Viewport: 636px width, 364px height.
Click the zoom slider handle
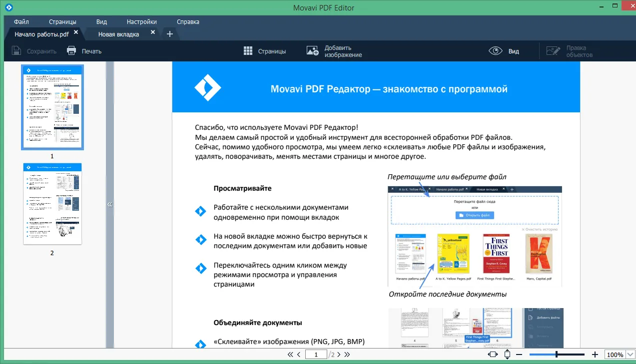click(x=557, y=355)
